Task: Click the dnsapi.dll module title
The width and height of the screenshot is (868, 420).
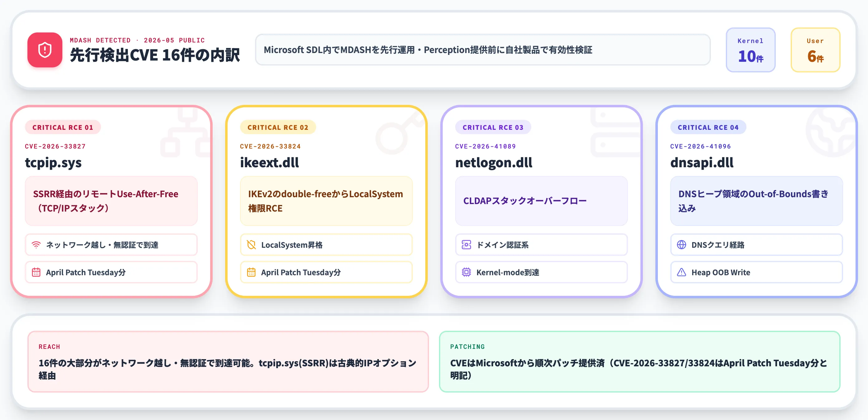Action: [x=702, y=163]
